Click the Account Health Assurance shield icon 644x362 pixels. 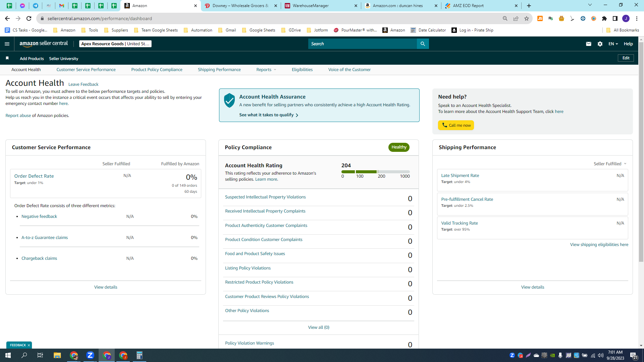tap(229, 100)
